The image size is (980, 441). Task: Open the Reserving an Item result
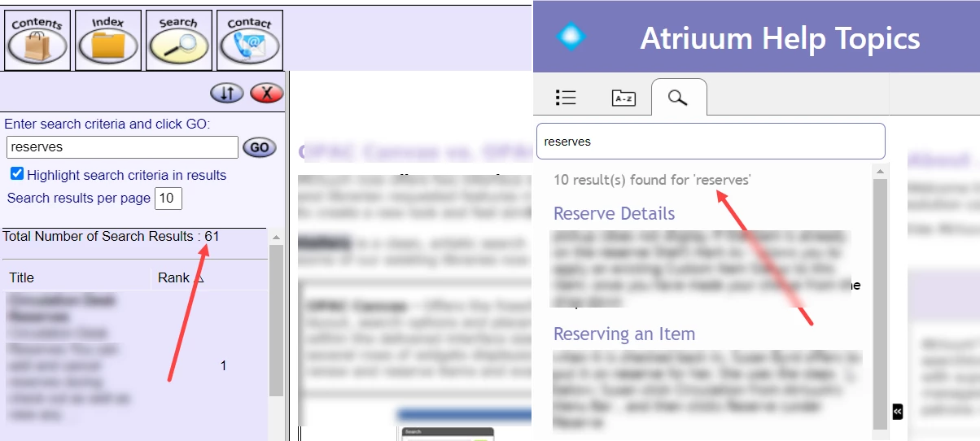[x=624, y=334]
